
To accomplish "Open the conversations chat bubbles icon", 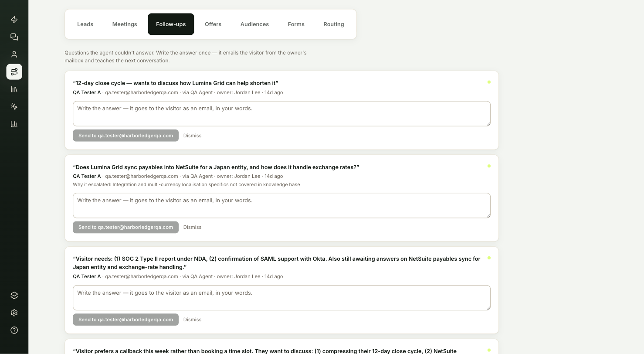I will tap(14, 37).
